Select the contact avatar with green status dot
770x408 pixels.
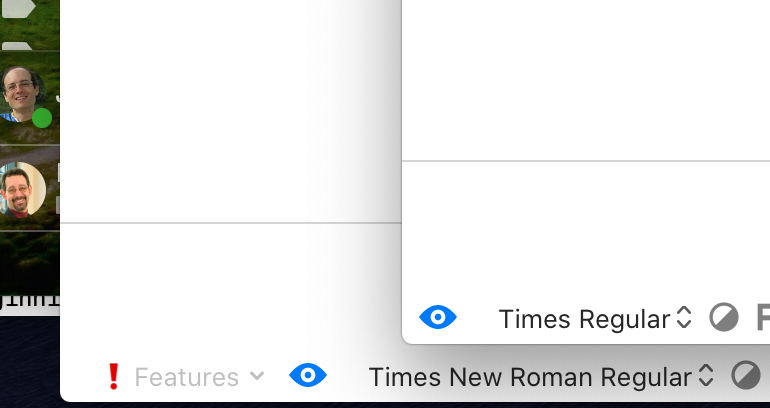tap(22, 94)
